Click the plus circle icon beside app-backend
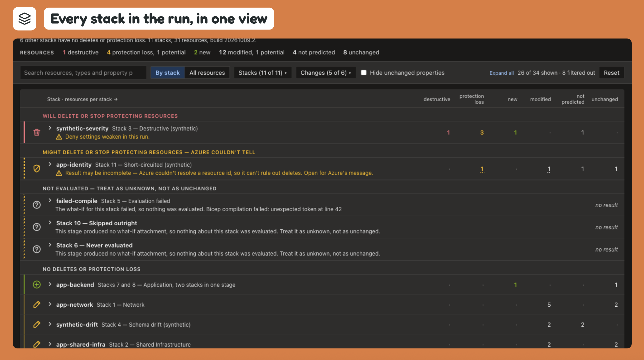This screenshot has height=360, width=644. (37, 284)
